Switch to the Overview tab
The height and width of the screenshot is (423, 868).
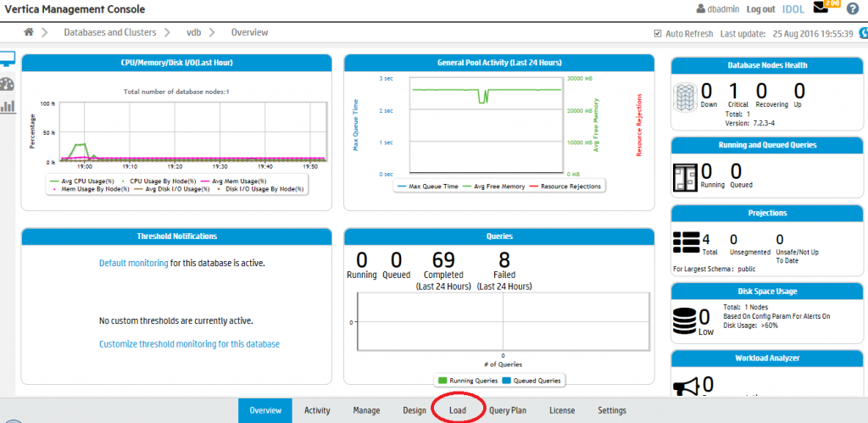click(x=265, y=411)
